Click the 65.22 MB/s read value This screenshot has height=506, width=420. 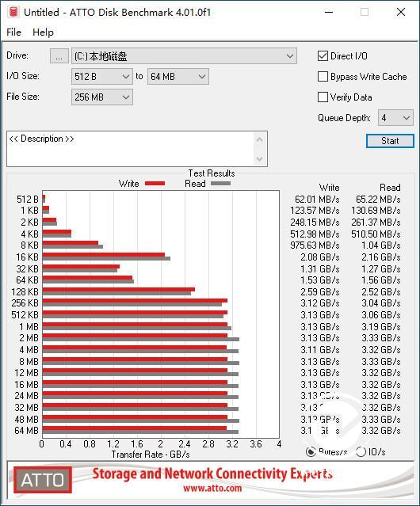coord(378,200)
